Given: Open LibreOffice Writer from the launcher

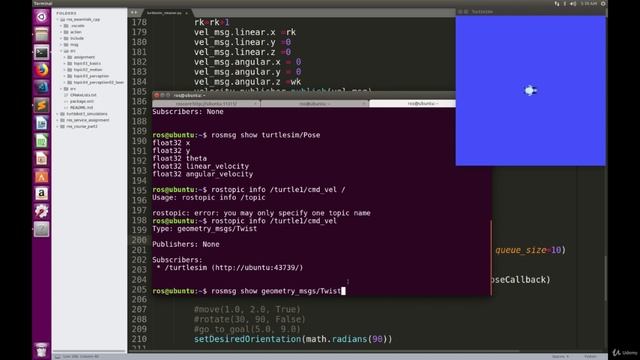Looking at the screenshot, I should pyautogui.click(x=41, y=123).
